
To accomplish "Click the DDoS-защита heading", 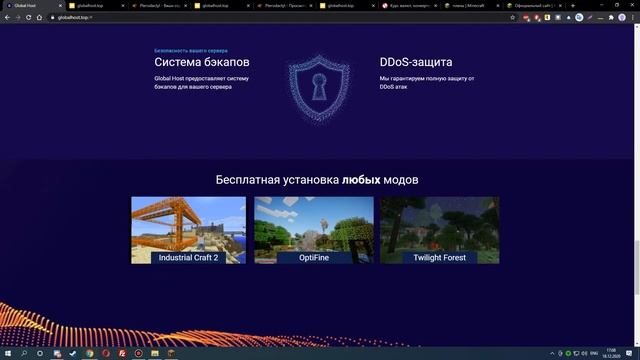I will click(416, 62).
